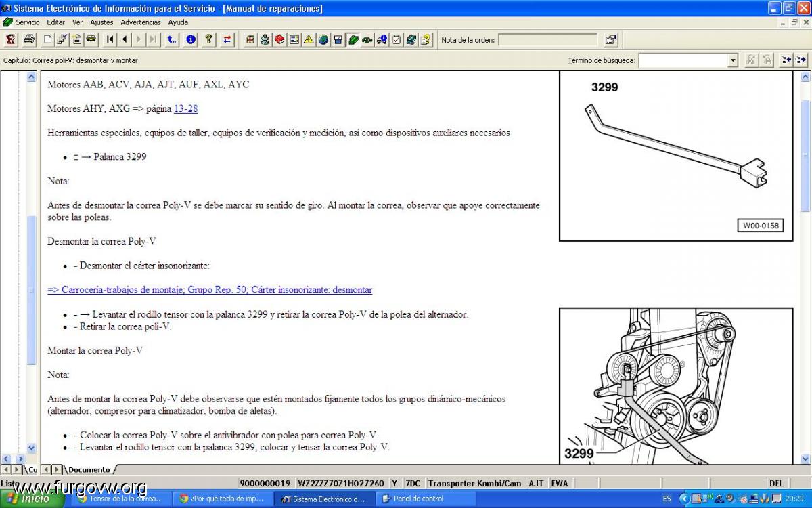Open the blue info circle icon
This screenshot has width=812, height=508.
pyautogui.click(x=191, y=39)
